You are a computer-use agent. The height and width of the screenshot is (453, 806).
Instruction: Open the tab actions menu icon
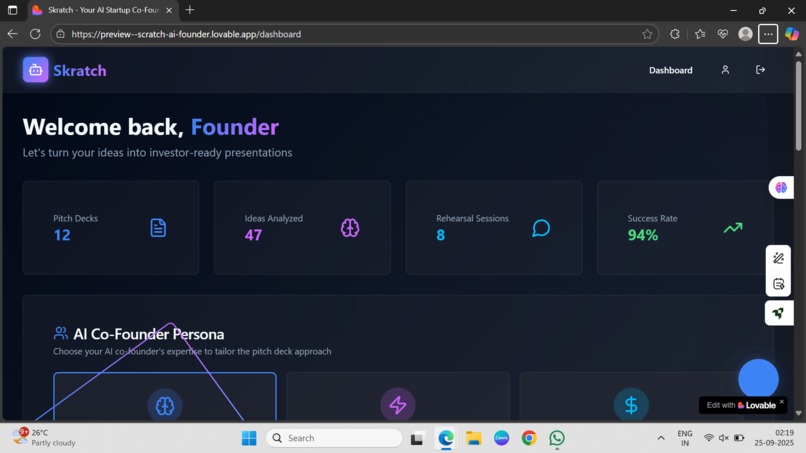click(x=12, y=10)
